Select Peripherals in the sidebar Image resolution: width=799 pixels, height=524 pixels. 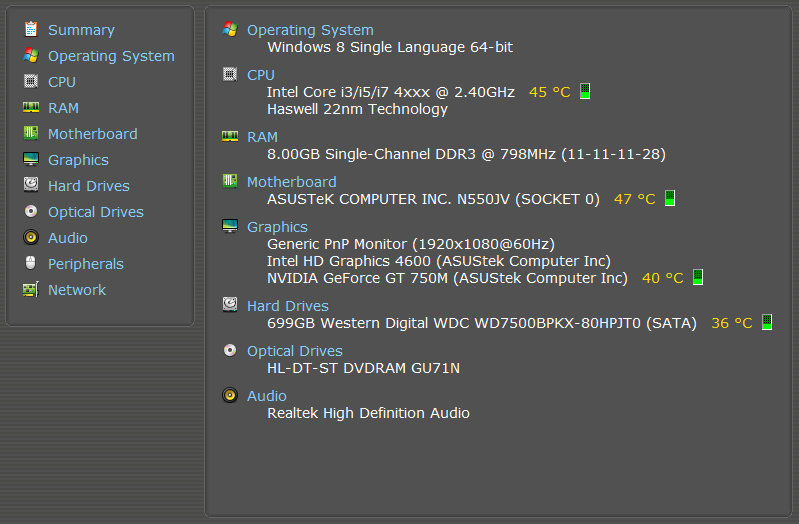click(x=86, y=264)
